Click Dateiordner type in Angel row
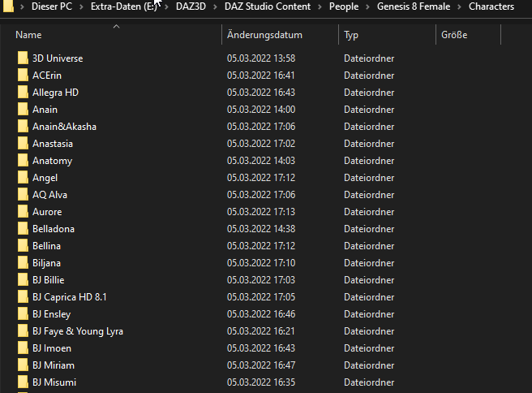Screen dimensions: 532x393 click(369, 178)
